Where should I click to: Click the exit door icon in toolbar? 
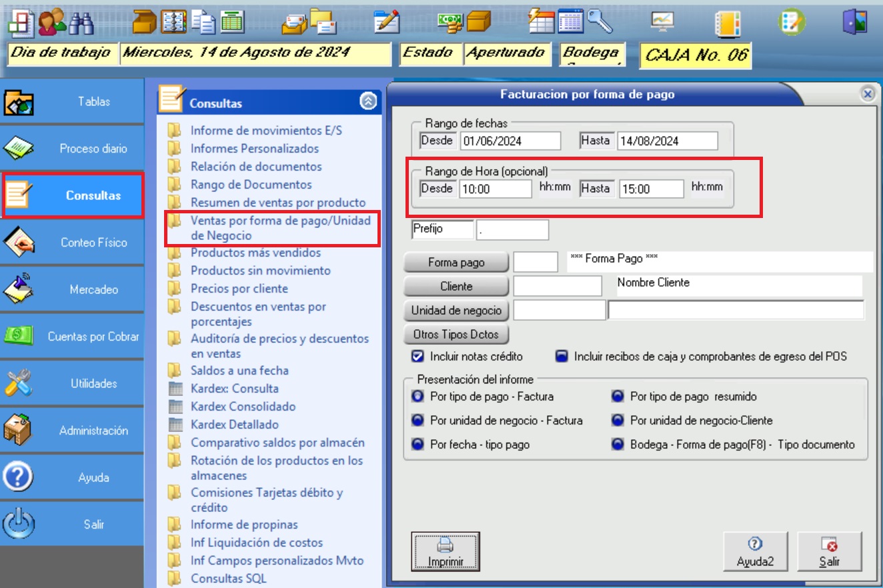tap(854, 23)
